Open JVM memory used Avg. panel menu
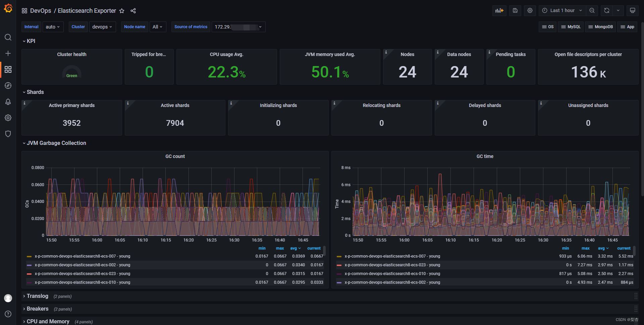644x325 pixels. pos(330,54)
